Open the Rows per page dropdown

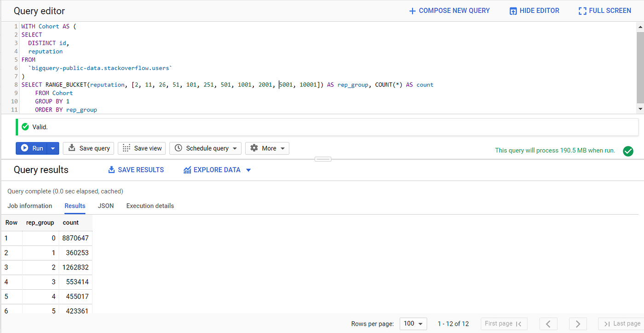click(x=413, y=324)
